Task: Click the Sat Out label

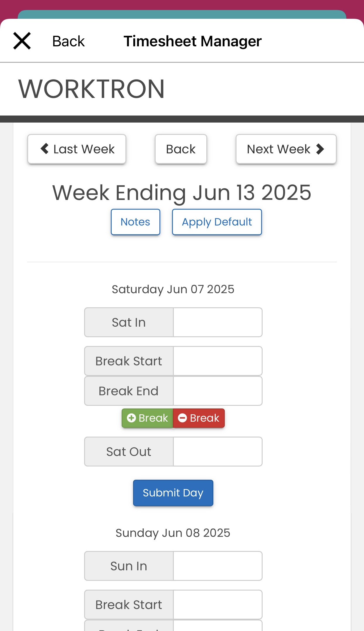Action: (129, 452)
